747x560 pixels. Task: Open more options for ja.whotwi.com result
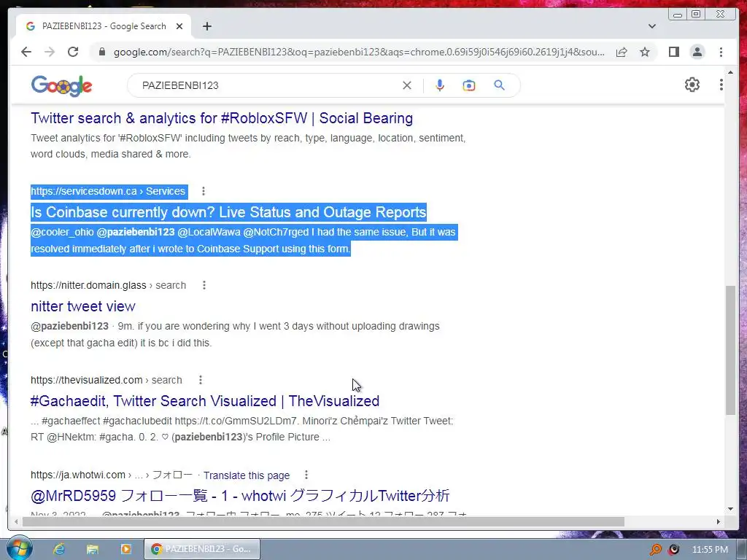pyautogui.click(x=306, y=475)
